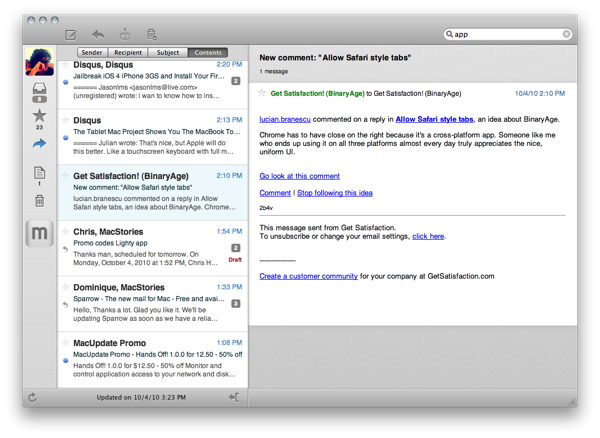Refresh mail with the circular arrow icon
Image resolution: width=600 pixels, height=438 pixels.
coord(32,397)
